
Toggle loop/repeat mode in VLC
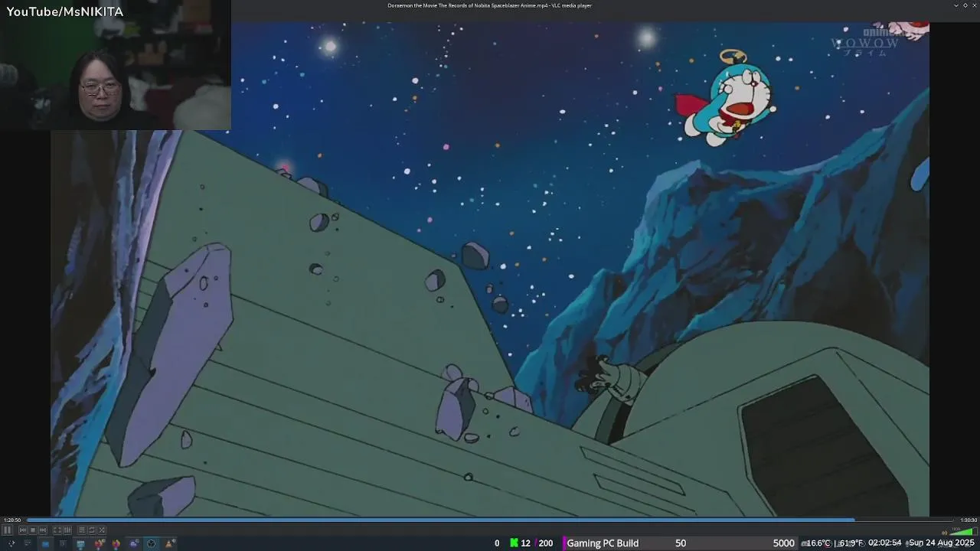point(92,530)
